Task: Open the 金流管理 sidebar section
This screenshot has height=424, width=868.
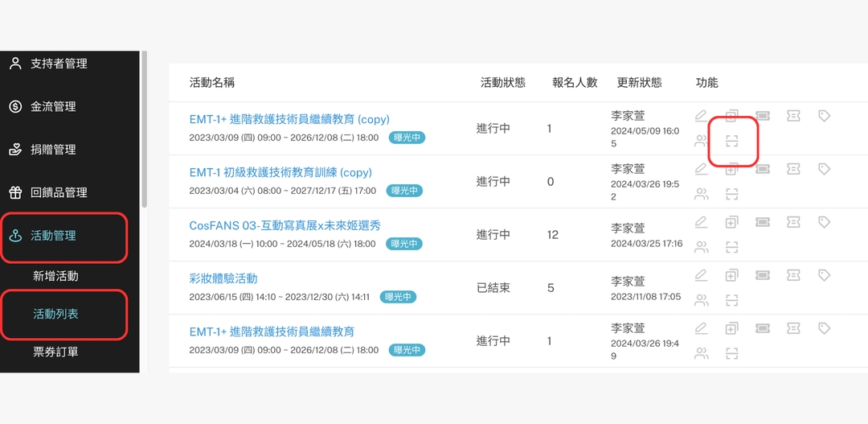Action: coord(53,106)
